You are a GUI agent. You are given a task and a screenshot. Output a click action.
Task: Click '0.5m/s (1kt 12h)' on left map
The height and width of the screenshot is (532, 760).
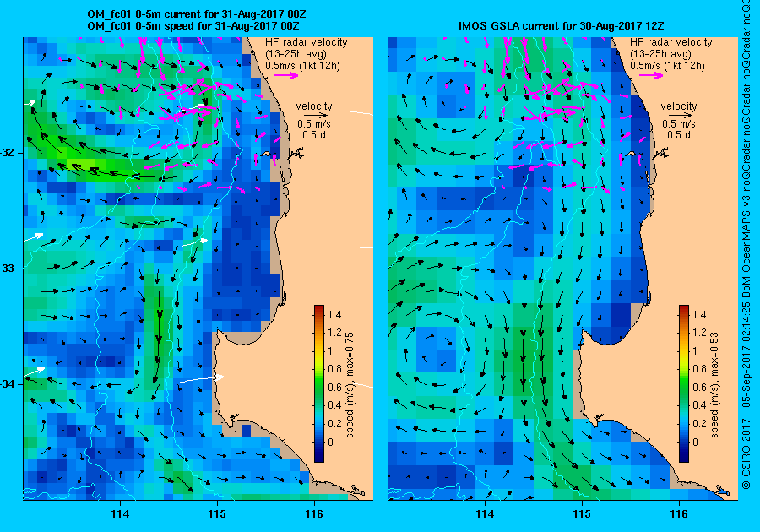302,66
